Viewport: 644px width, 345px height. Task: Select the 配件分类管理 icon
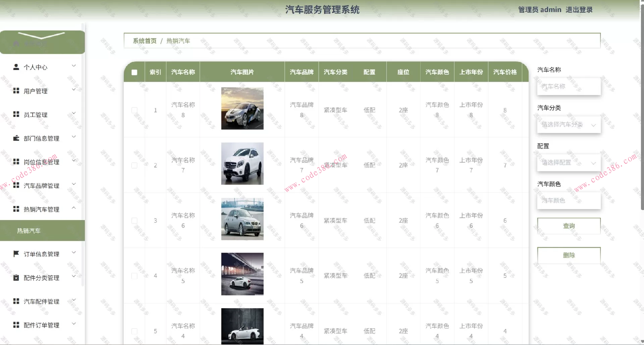click(x=16, y=277)
